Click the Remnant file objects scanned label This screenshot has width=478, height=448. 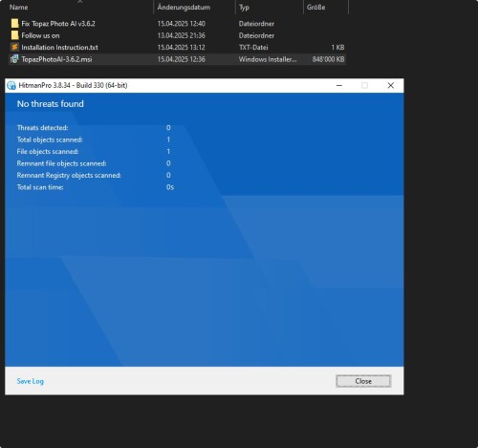click(61, 163)
